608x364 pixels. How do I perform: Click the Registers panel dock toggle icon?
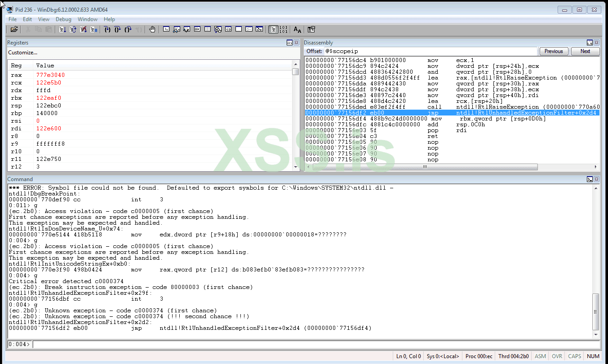(x=289, y=43)
